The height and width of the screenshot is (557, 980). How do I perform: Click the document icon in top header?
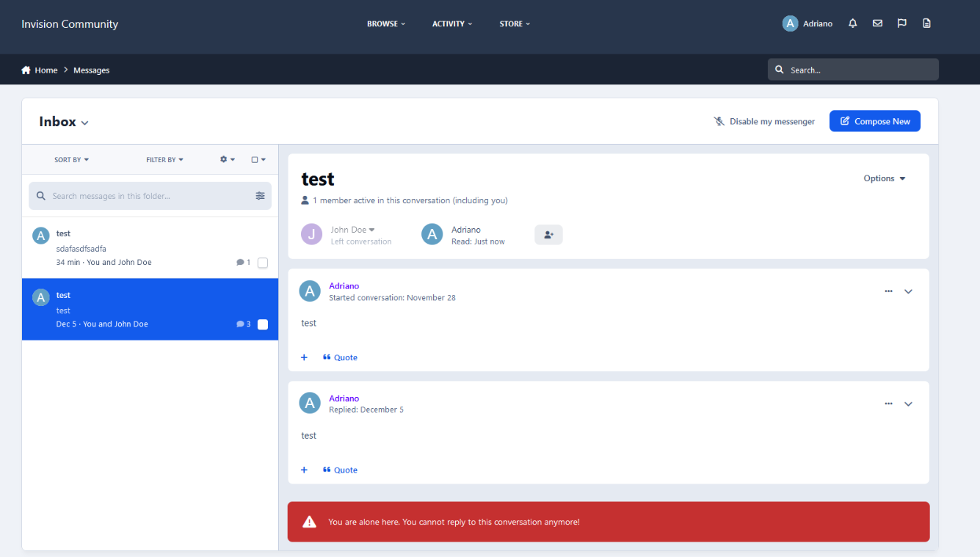point(926,23)
